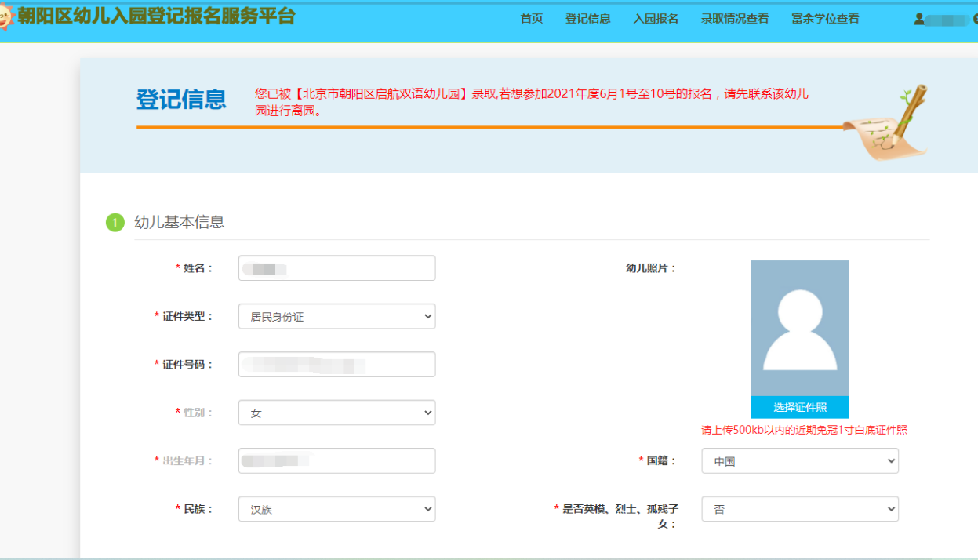
Task: Click the user account icon
Action: tap(918, 19)
